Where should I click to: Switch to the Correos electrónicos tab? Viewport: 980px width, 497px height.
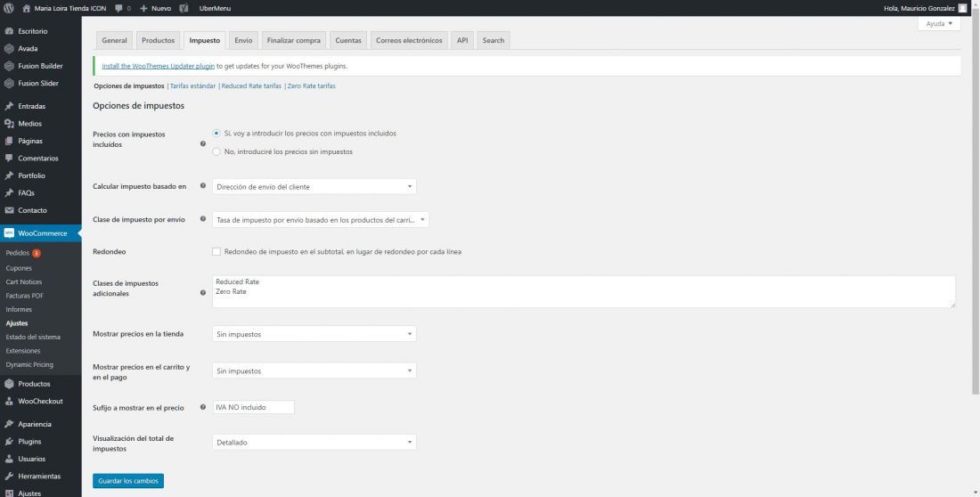409,40
